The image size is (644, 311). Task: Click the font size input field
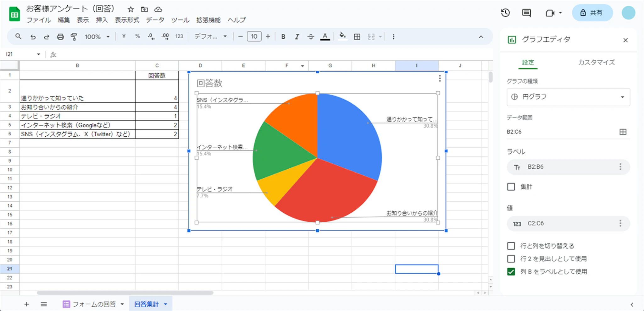pos(254,36)
